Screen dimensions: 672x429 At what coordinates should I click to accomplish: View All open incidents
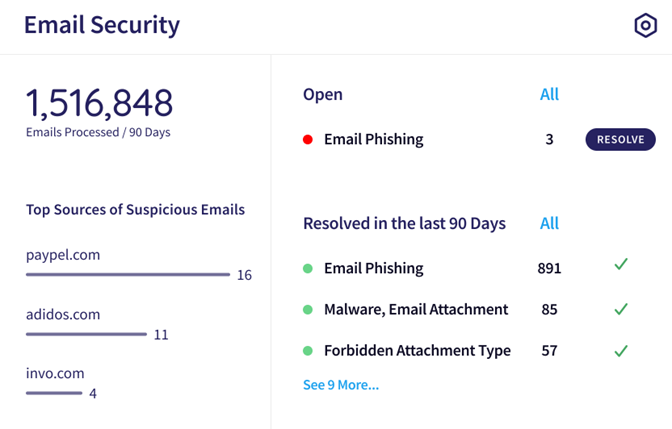click(x=549, y=94)
